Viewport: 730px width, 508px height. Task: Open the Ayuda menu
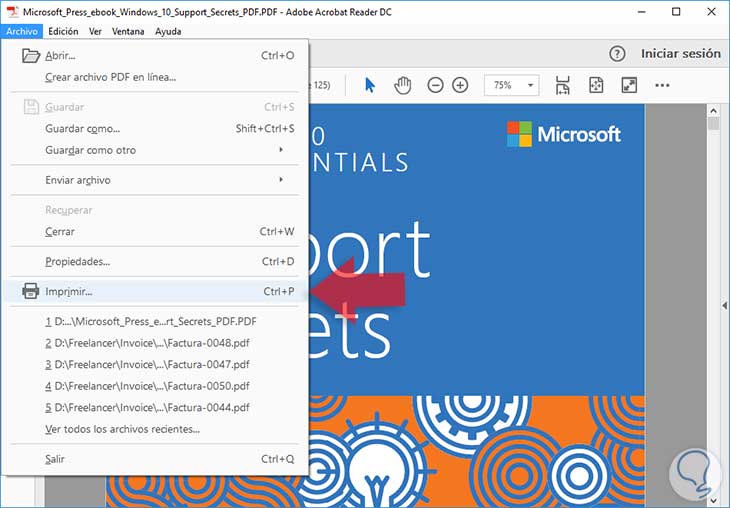coord(168,31)
